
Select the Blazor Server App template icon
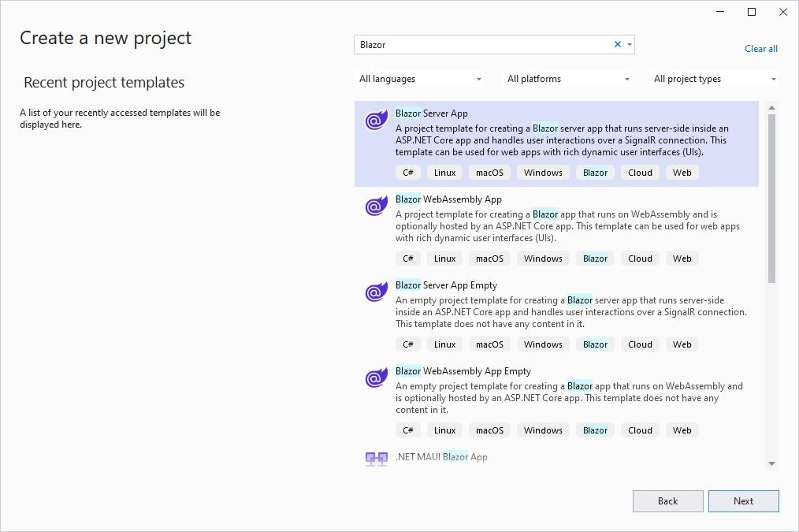click(x=375, y=120)
